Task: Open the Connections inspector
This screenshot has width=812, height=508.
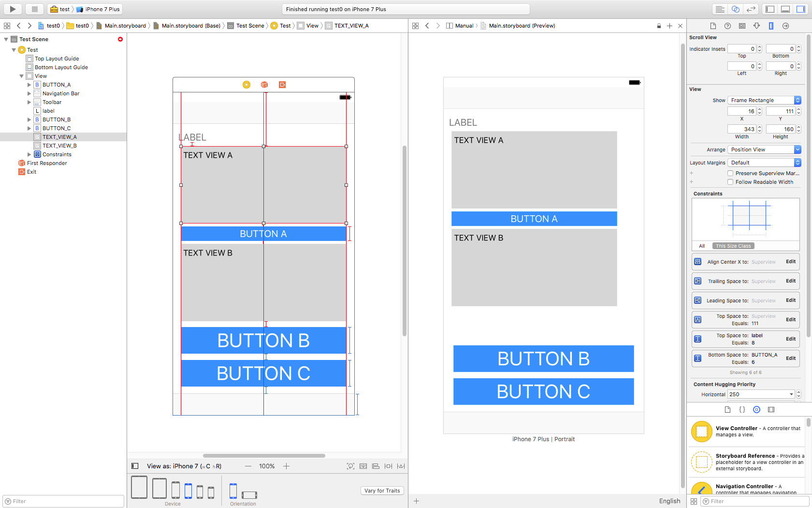Action: pos(785,26)
